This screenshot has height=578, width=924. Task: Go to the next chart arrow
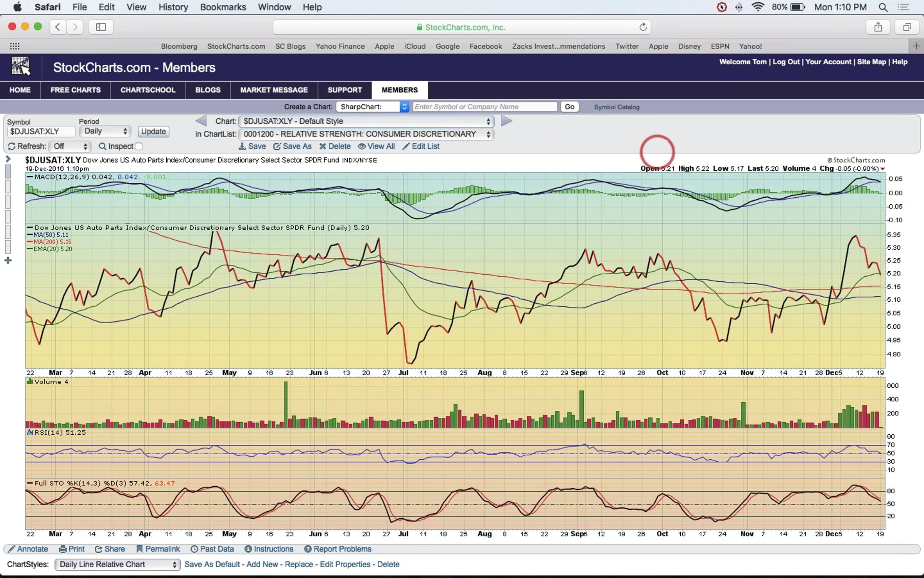click(x=507, y=121)
